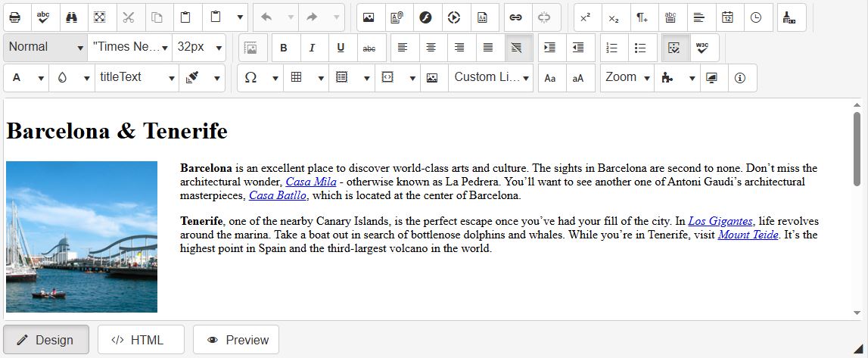Toggle Italic formatting
868x358 pixels.
312,48
